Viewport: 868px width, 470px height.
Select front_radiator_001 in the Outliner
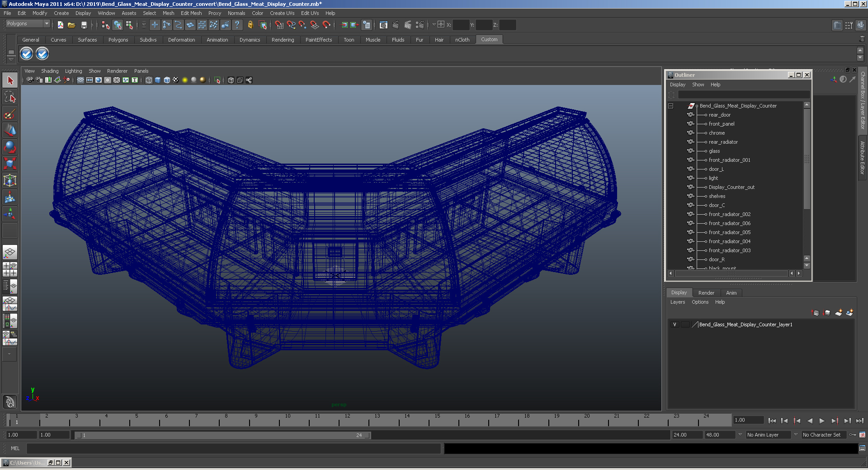point(729,160)
